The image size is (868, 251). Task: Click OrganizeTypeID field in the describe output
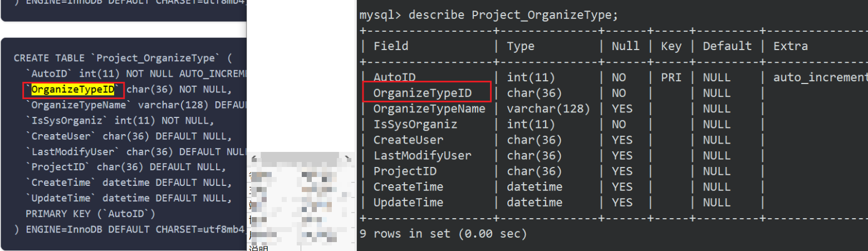click(x=423, y=93)
